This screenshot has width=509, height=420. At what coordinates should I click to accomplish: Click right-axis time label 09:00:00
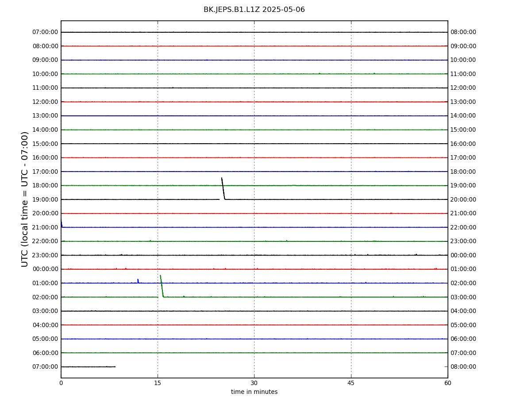(463, 46)
